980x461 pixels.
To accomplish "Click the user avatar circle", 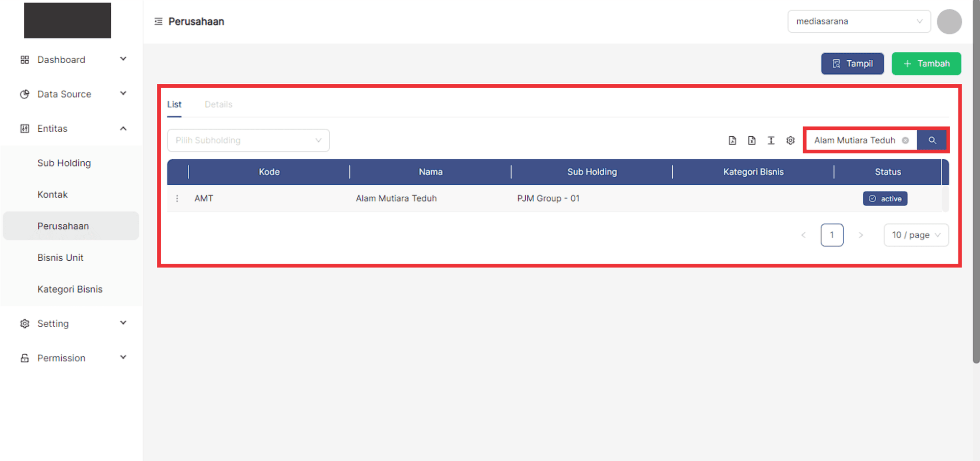I will point(949,22).
